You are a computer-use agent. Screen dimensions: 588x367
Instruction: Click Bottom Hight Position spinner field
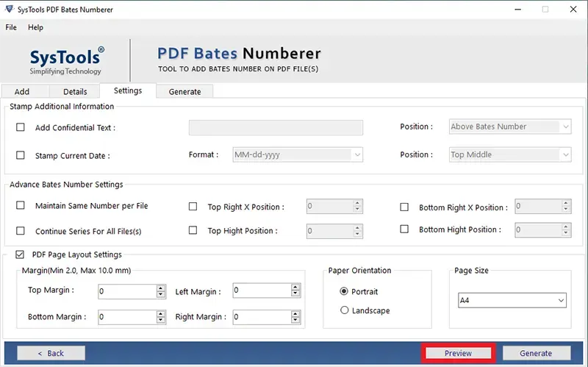[x=543, y=229]
